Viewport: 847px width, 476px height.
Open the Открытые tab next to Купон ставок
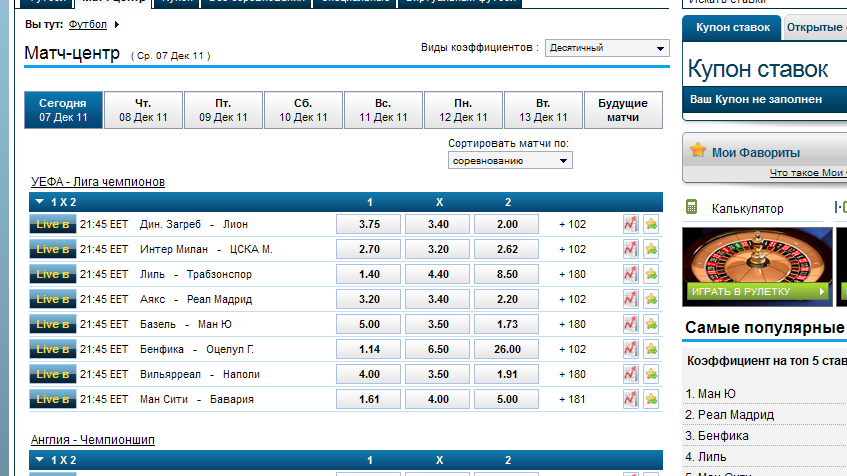(x=815, y=28)
